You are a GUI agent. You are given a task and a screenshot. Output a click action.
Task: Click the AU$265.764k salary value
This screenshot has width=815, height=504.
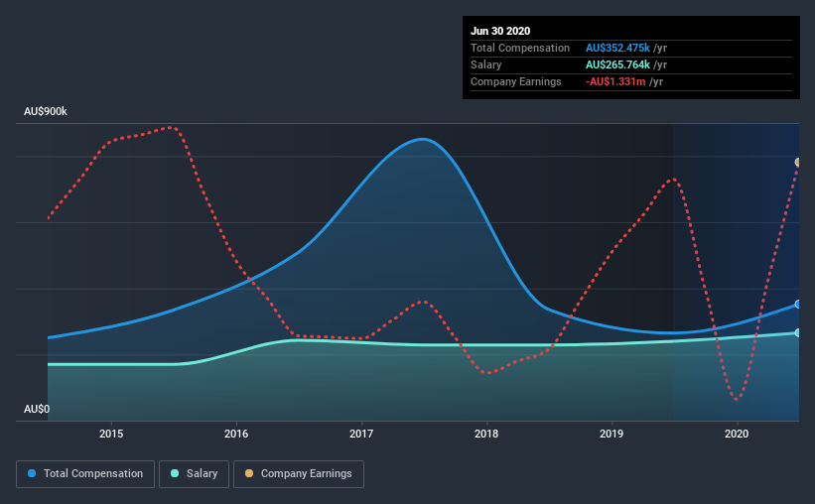point(618,64)
